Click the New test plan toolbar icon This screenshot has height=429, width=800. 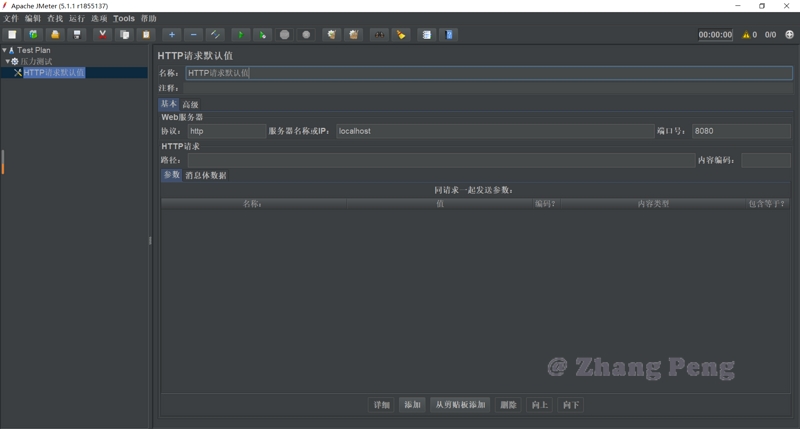[12, 35]
